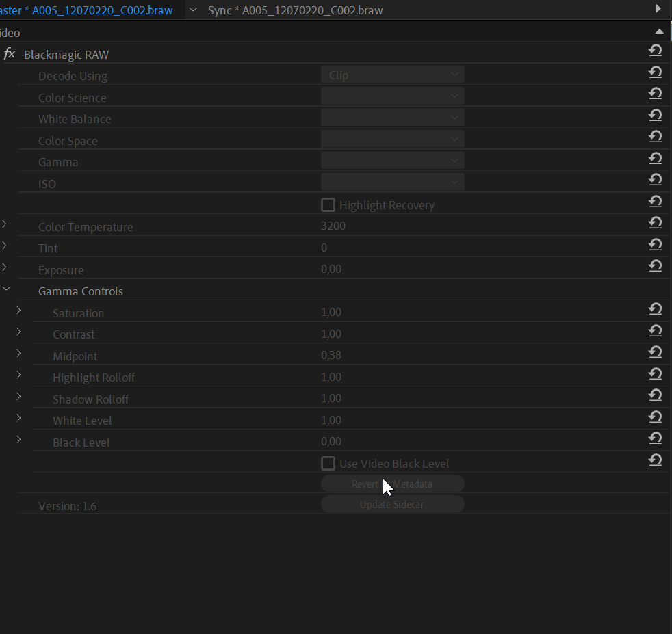The width and height of the screenshot is (672, 634).
Task: Open the Gamma dropdown
Action: 393,160
